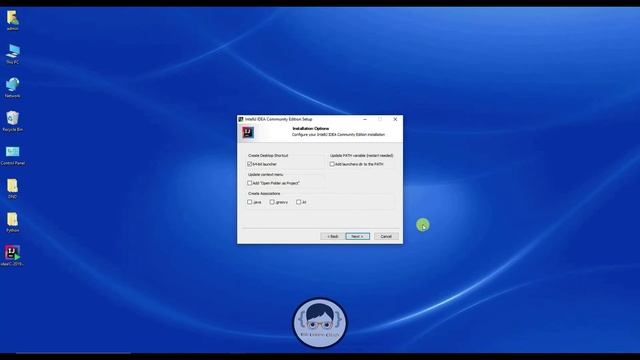The image size is (640, 360).
Task: Check Add "Open Folder as Project" option
Action: pyautogui.click(x=250, y=183)
